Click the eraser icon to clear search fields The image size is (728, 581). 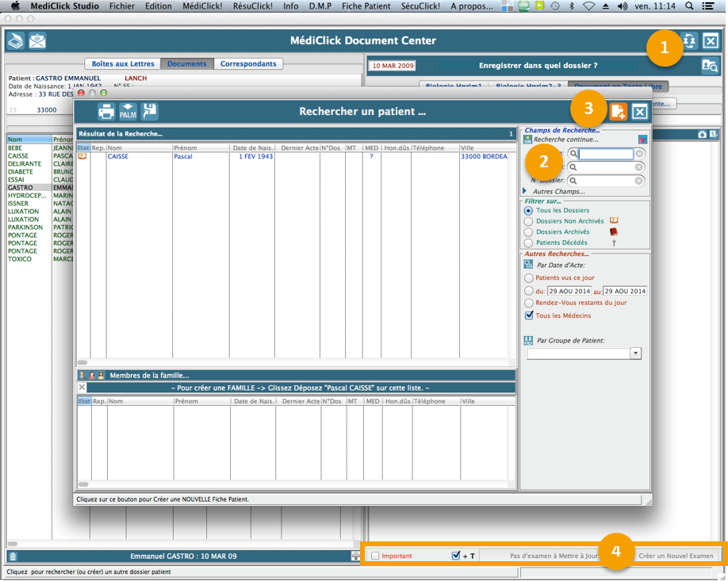click(x=642, y=140)
